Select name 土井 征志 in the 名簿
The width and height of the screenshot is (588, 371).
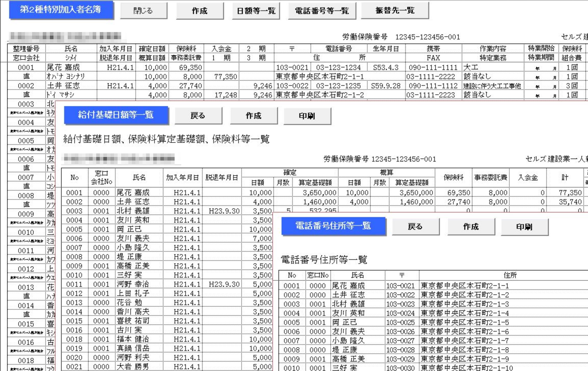63,86
